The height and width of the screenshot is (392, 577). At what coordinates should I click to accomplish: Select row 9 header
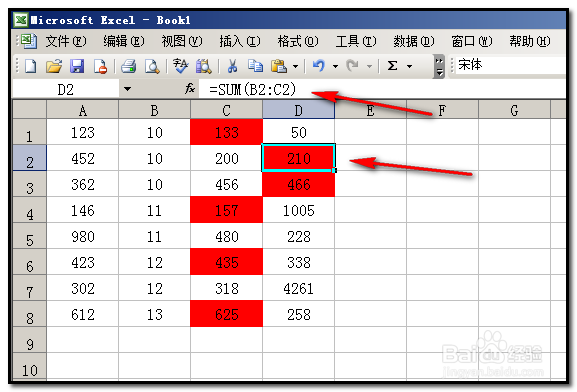[x=29, y=340]
